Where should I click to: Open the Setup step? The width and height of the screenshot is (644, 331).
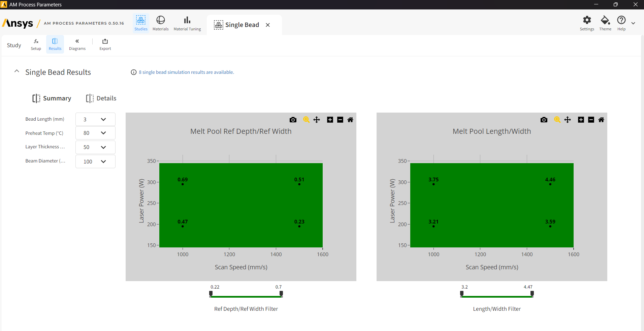(36, 44)
